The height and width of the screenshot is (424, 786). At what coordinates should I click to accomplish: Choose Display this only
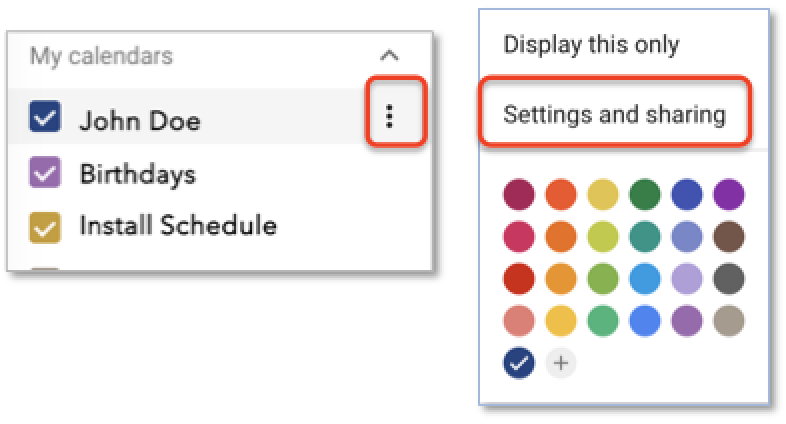pos(592,45)
